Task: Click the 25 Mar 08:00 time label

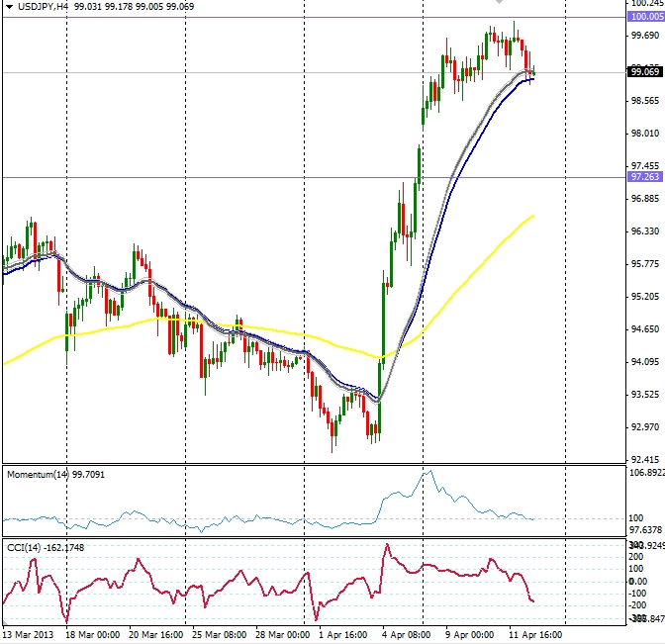Action: pyautogui.click(x=220, y=634)
